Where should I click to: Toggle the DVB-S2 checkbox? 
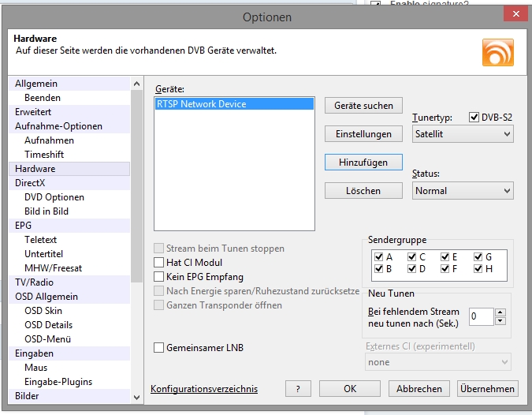coord(474,118)
